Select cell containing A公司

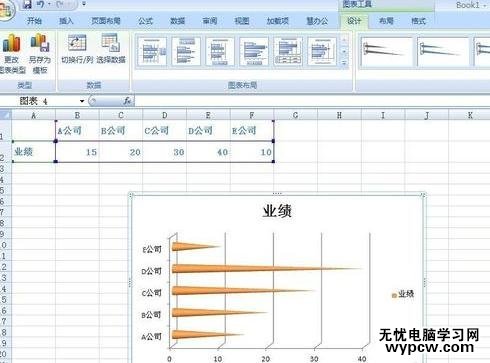[77, 131]
